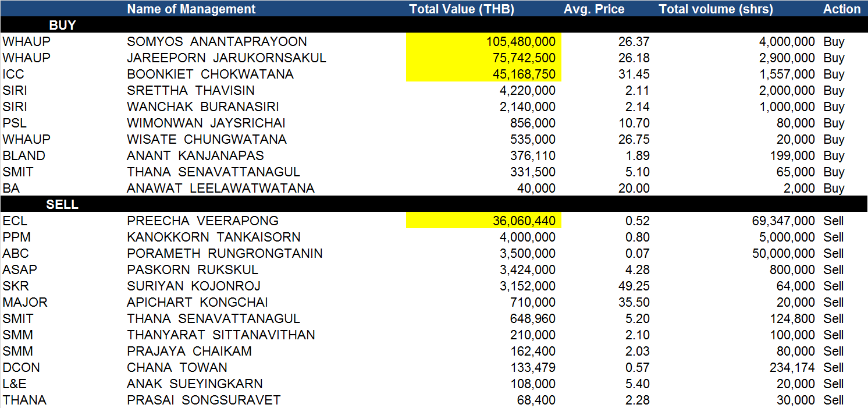868x408 pixels.
Task: Select the BUY section header
Action: (x=62, y=25)
